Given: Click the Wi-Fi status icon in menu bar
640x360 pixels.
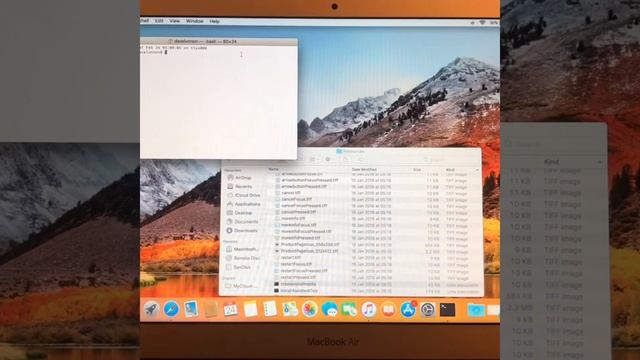Looking at the screenshot, I should pyautogui.click(x=482, y=22).
